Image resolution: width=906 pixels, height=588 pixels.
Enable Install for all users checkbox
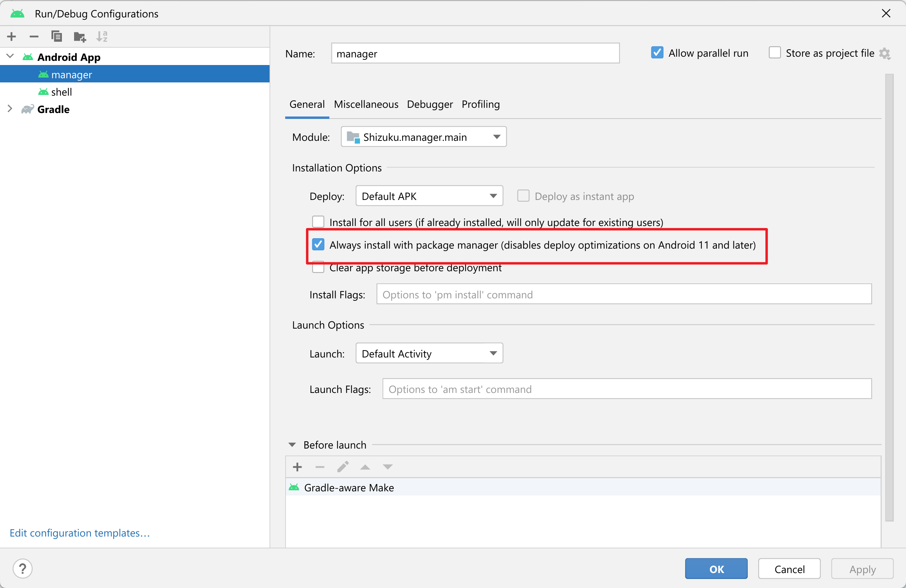pyautogui.click(x=318, y=222)
